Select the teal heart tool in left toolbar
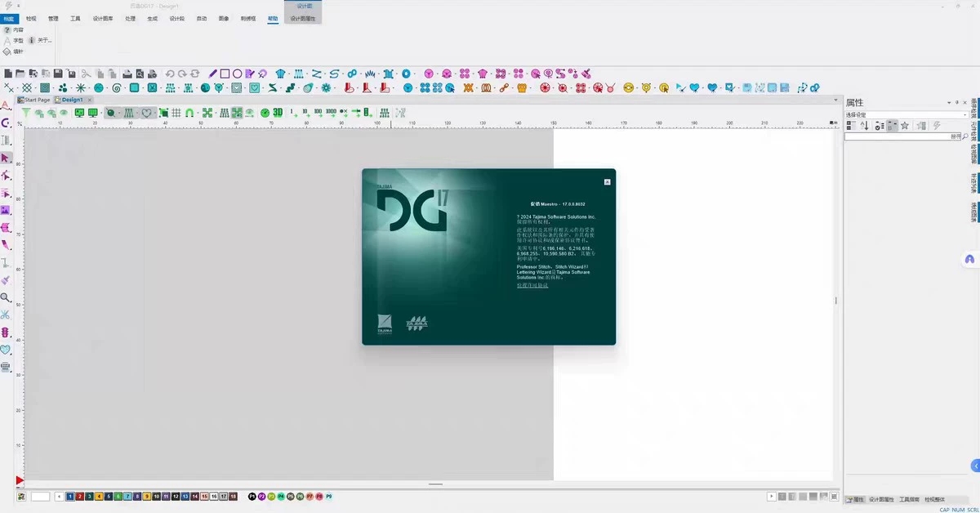The image size is (980, 513). 6,350
